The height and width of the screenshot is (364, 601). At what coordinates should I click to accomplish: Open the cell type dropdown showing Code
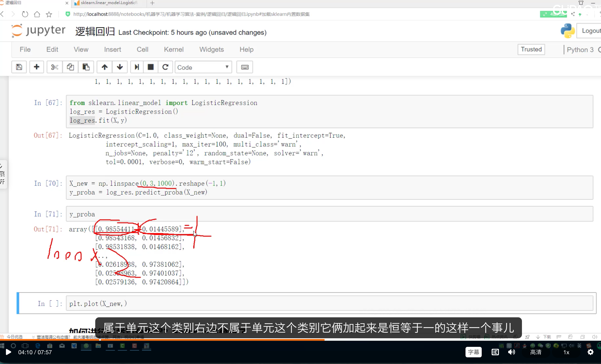click(x=203, y=67)
